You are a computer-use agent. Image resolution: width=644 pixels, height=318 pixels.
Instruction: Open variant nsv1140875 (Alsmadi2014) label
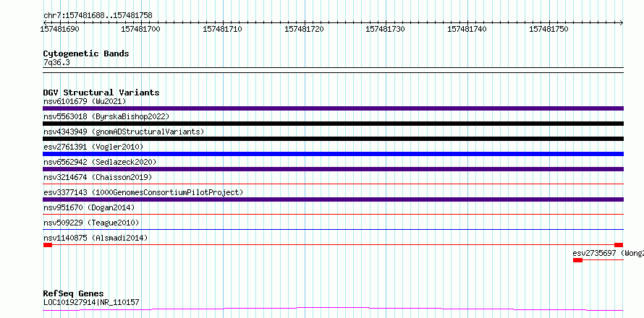96,238
